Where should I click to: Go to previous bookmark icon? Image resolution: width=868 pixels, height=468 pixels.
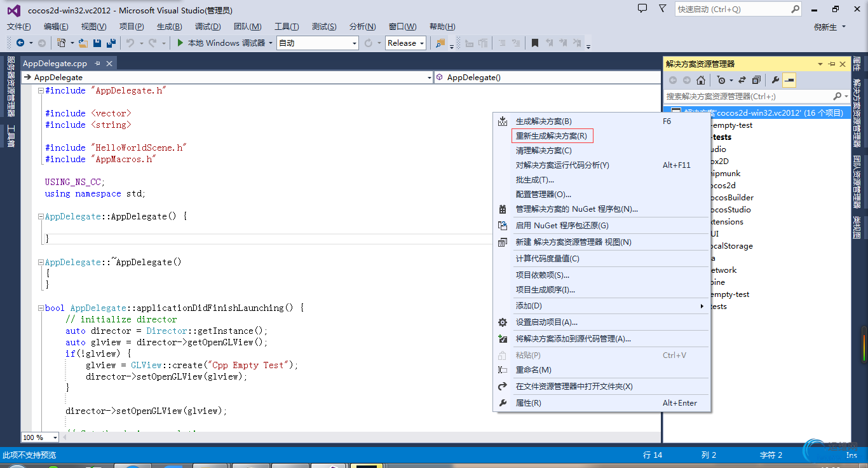tap(549, 43)
